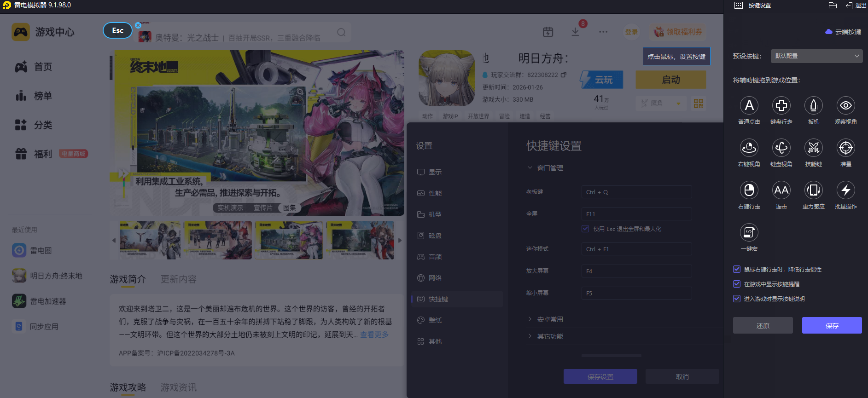Pick the 技能键 crossed swords icon
Screen dimensions: 868x398
click(814, 148)
